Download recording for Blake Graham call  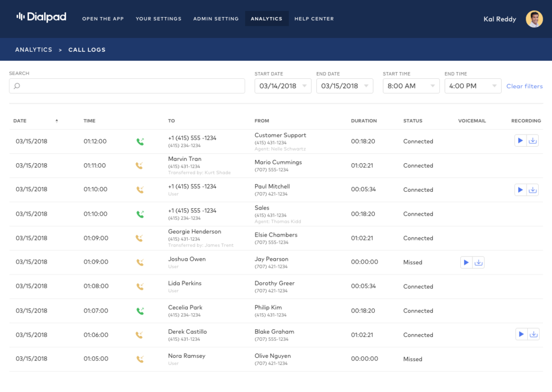click(534, 334)
